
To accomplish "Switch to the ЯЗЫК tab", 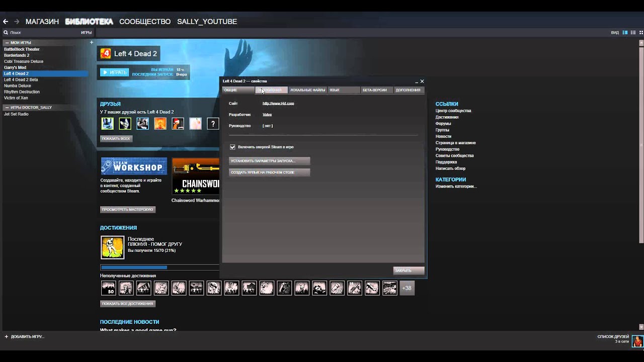I will click(344, 90).
